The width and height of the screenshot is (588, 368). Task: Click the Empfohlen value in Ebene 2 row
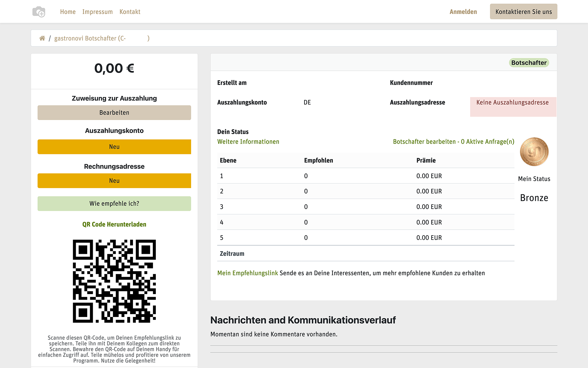306,191
